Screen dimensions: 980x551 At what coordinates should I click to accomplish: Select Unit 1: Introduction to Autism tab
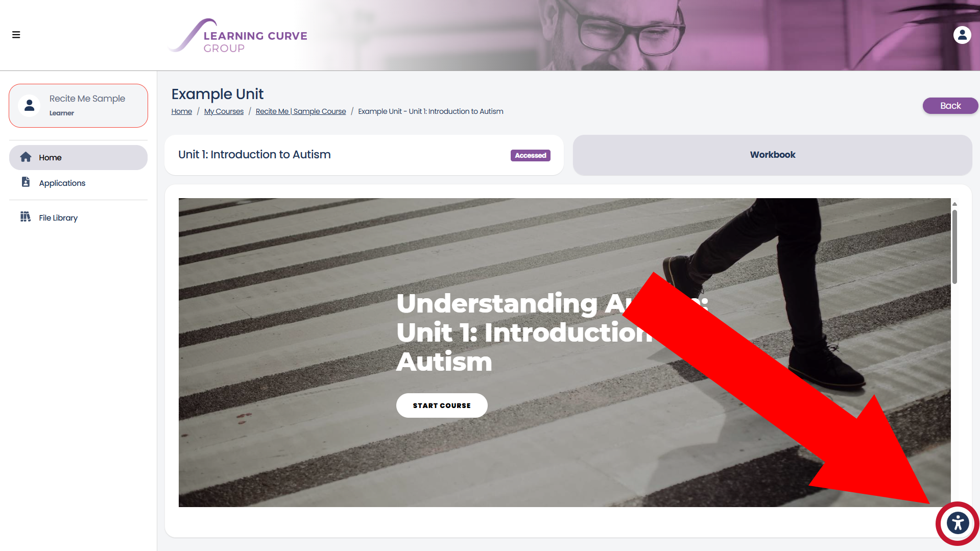364,155
